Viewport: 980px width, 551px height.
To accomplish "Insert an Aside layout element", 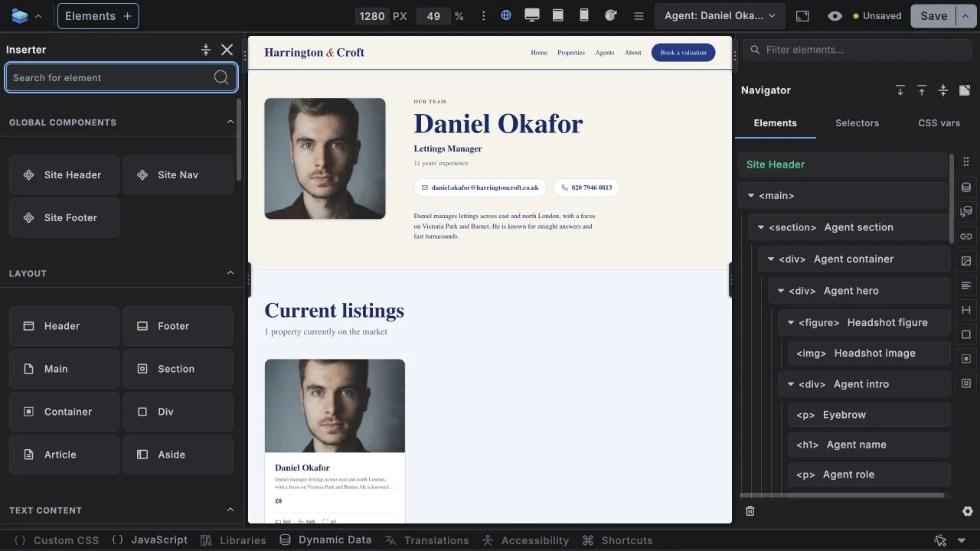I will coord(178,455).
